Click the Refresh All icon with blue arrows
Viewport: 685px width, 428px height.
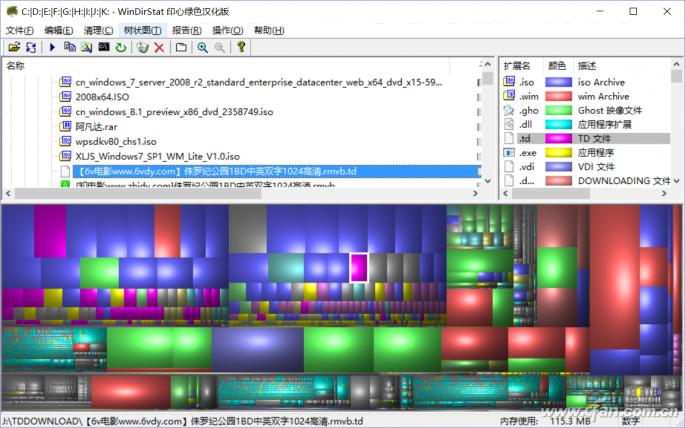pyautogui.click(x=31, y=47)
